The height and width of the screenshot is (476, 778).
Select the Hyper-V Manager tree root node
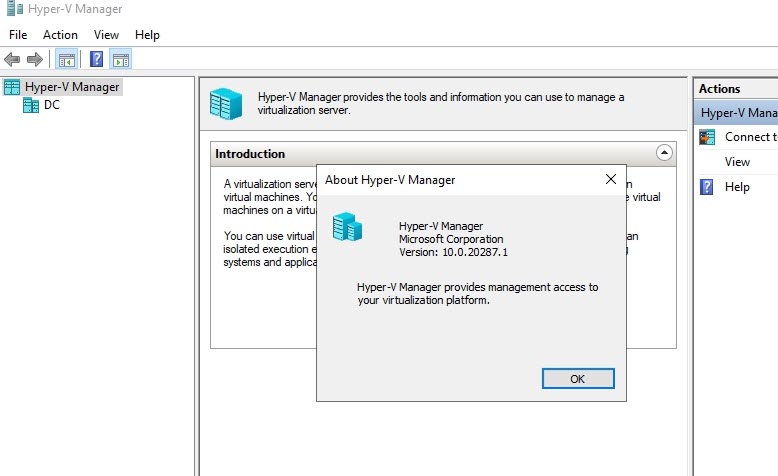[72, 87]
